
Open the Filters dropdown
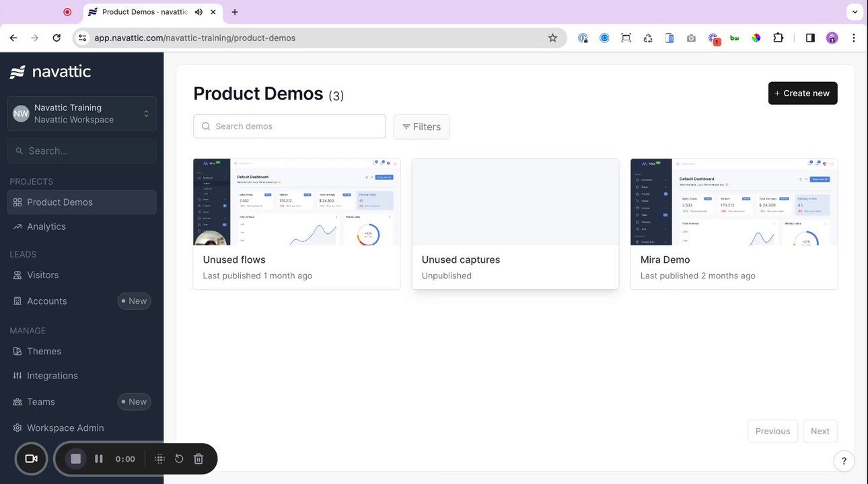[421, 126]
